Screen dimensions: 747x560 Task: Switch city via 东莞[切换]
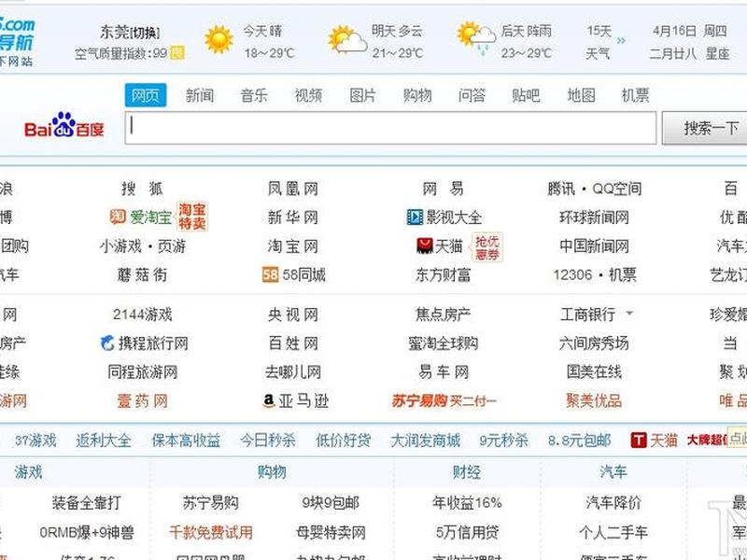[x=130, y=32]
